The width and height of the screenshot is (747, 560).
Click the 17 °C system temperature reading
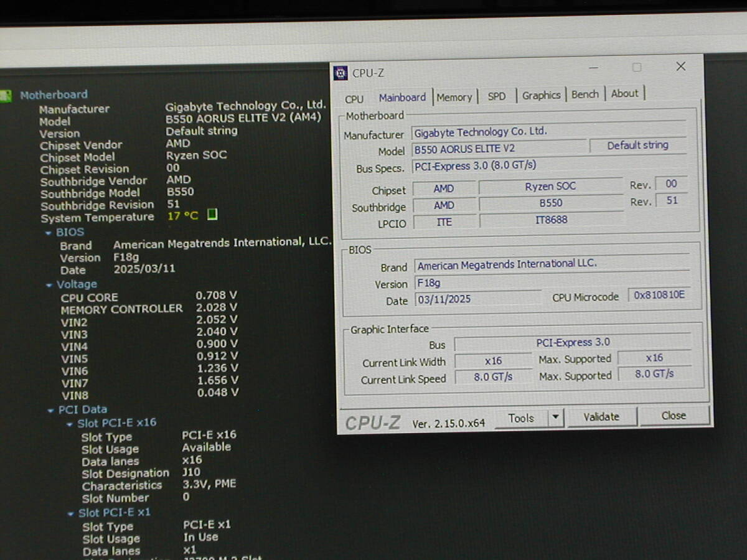183,216
